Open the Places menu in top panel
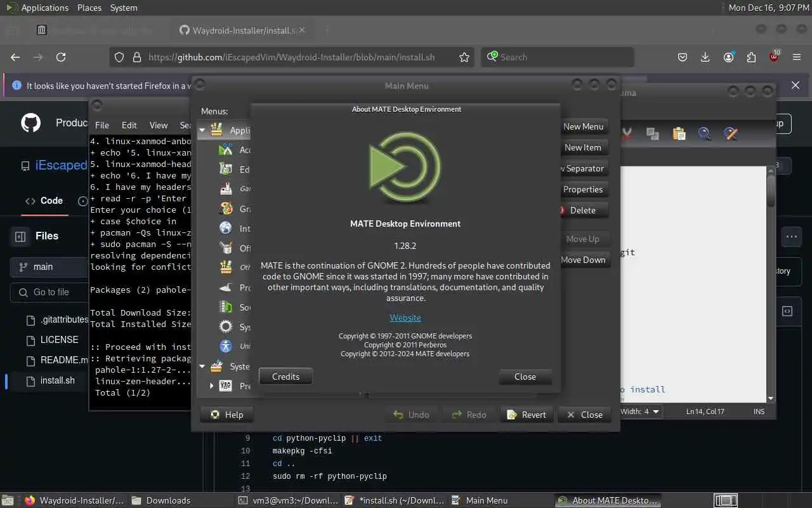The image size is (812, 508). (x=89, y=8)
